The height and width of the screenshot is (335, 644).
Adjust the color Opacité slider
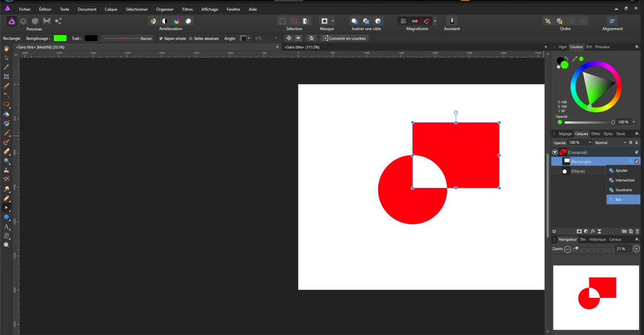(x=589, y=122)
